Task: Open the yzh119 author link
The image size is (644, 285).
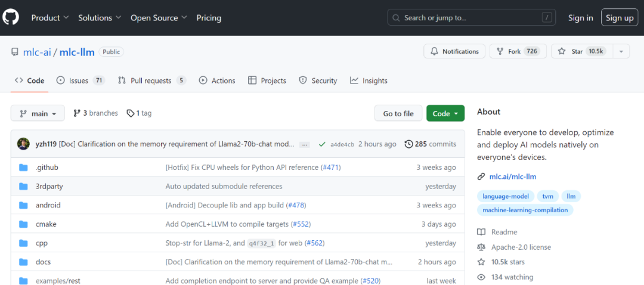Action: point(46,144)
